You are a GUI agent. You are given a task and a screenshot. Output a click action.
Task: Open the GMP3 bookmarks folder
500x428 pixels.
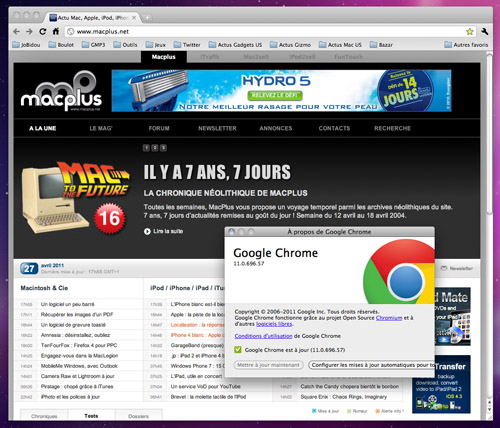click(93, 45)
